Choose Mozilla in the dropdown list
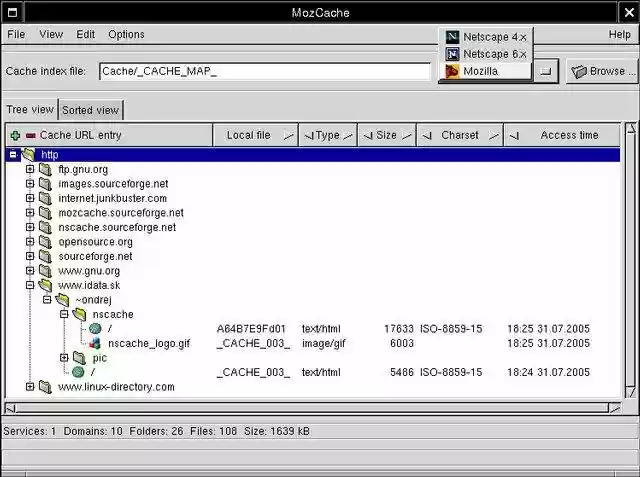This screenshot has height=477, width=640. pos(486,71)
